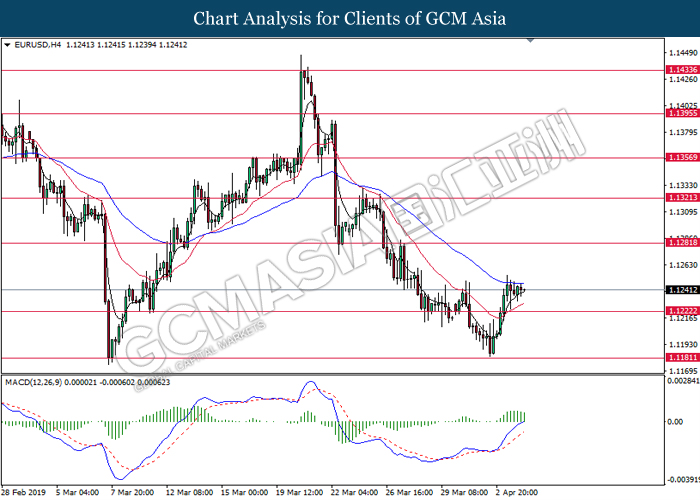Click the 5 Mar 04:00 time label
The width and height of the screenshot is (700, 500).
(78, 492)
